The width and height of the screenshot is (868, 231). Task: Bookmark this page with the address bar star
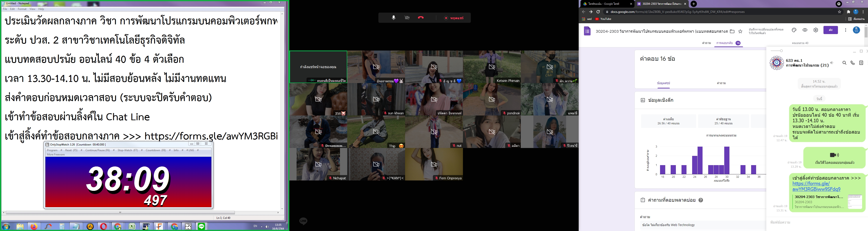click(840, 12)
